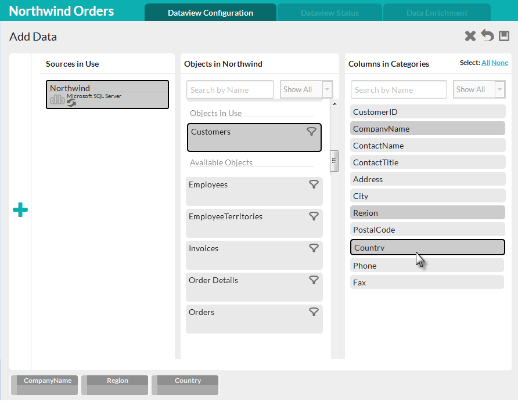Click the undo arrow icon
This screenshot has width=518, height=420.
(487, 35)
